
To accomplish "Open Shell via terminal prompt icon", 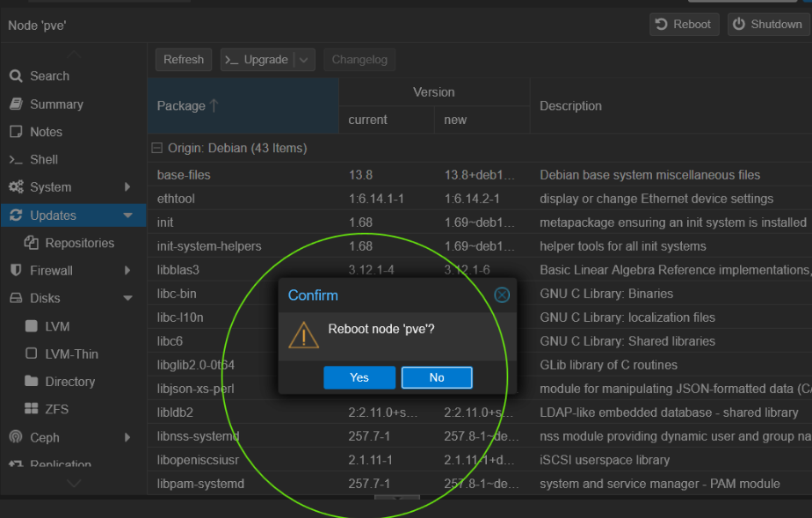I will (16, 159).
